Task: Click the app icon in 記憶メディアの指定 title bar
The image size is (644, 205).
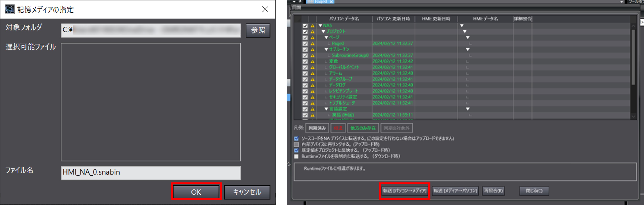Action: tap(10, 9)
